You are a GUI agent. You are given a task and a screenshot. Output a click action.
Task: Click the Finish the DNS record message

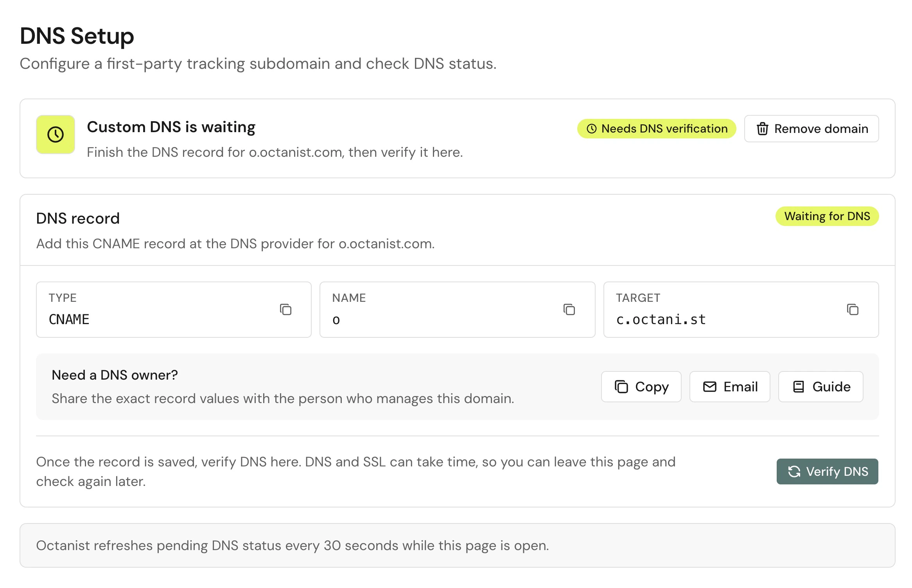click(275, 152)
